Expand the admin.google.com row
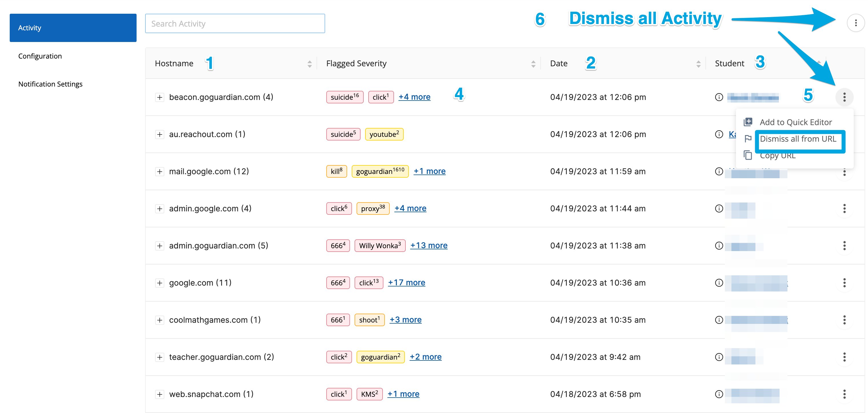The height and width of the screenshot is (413, 868). pos(159,208)
